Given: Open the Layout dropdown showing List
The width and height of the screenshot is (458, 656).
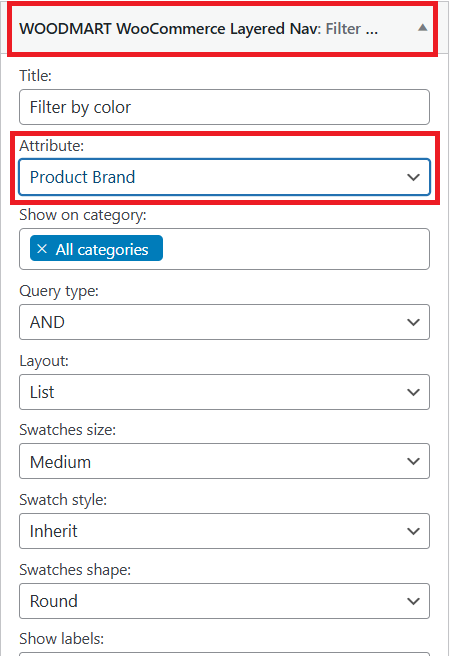Looking at the screenshot, I should [x=224, y=392].
